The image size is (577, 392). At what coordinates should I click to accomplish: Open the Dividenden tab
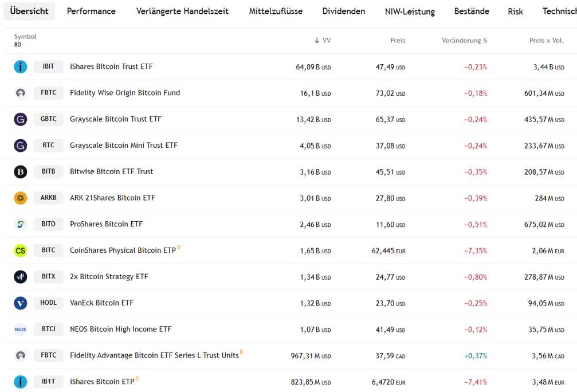tap(343, 11)
